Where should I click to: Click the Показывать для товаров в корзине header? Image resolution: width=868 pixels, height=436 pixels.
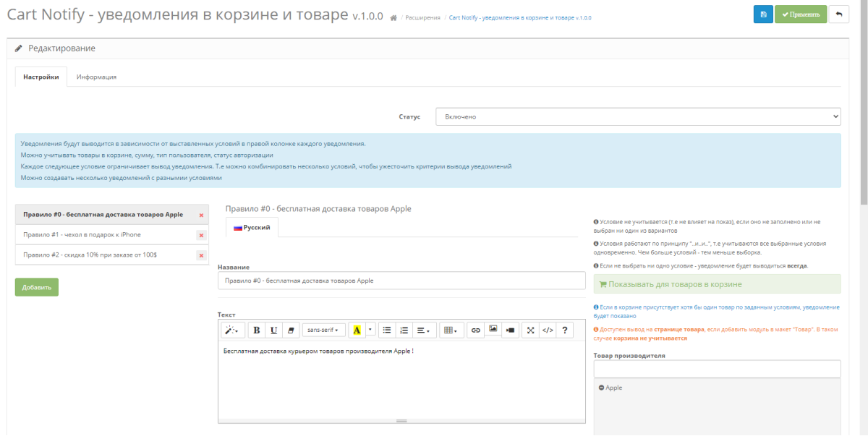point(717,284)
